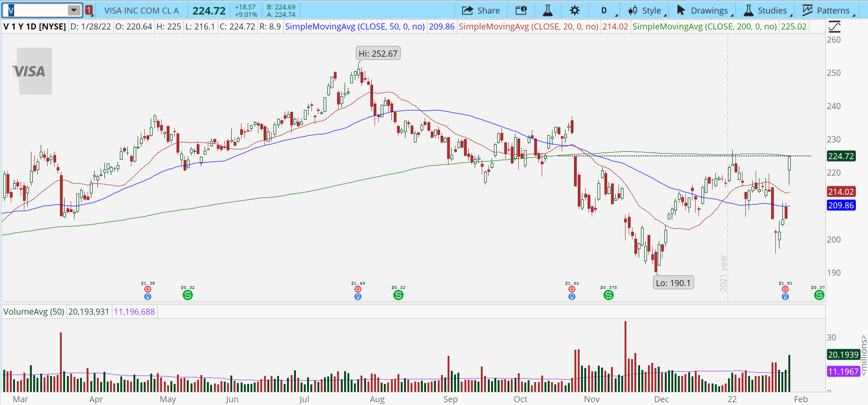Click the red 214.02 price axis label

coord(841,191)
